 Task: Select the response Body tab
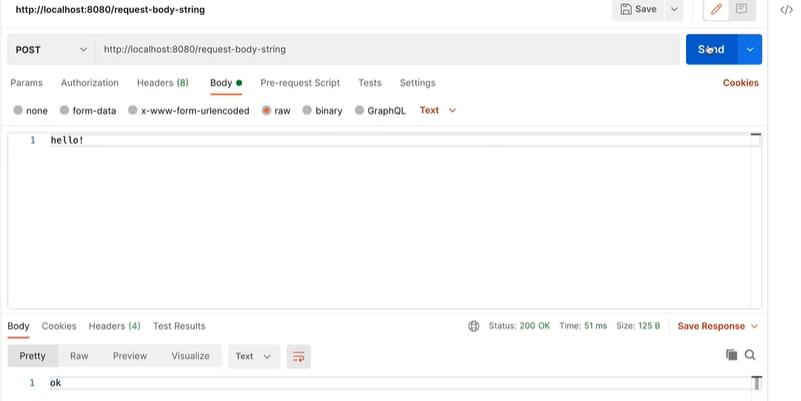click(x=18, y=326)
